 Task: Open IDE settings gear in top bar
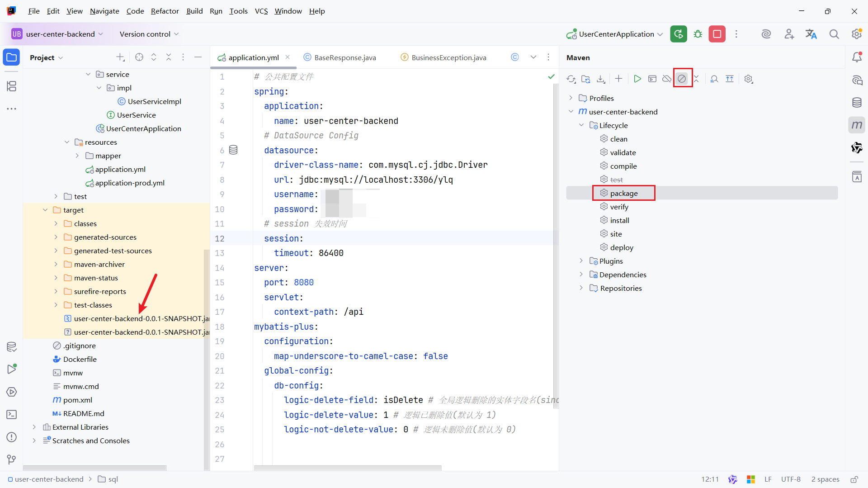pyautogui.click(x=857, y=34)
